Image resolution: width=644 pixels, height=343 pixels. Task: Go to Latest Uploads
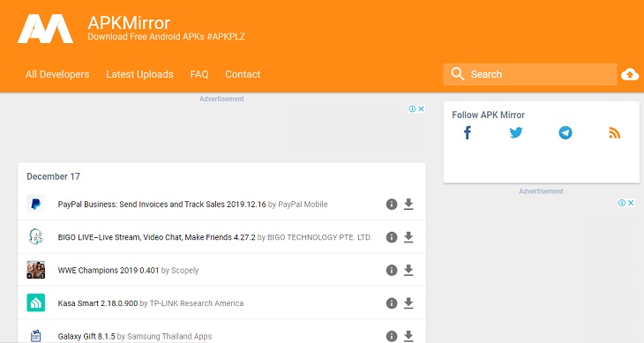pos(139,74)
